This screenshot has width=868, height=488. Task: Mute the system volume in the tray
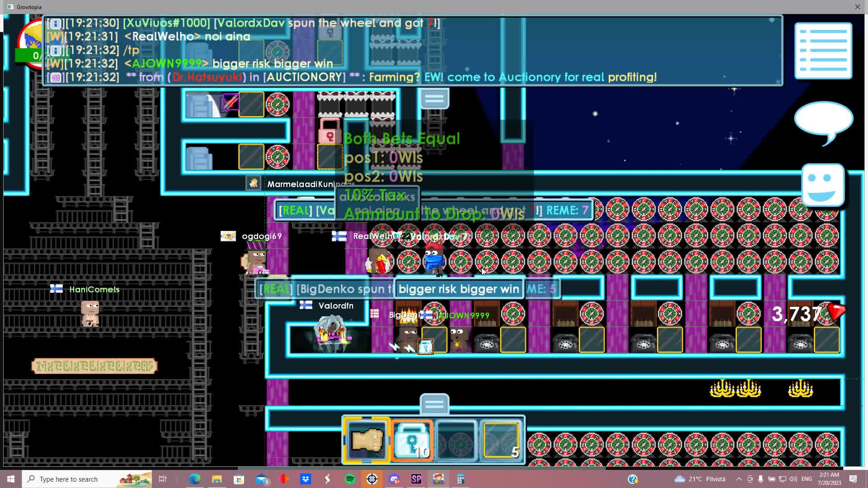tap(793, 479)
